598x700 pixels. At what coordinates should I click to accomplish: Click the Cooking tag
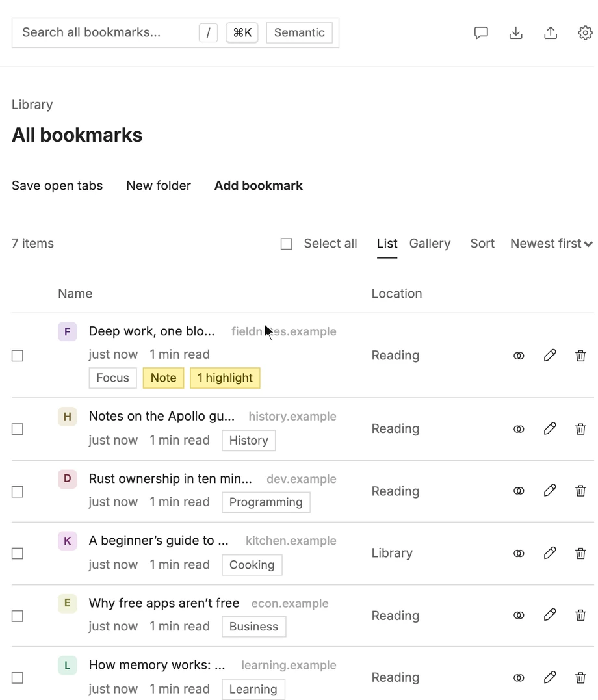pos(252,565)
